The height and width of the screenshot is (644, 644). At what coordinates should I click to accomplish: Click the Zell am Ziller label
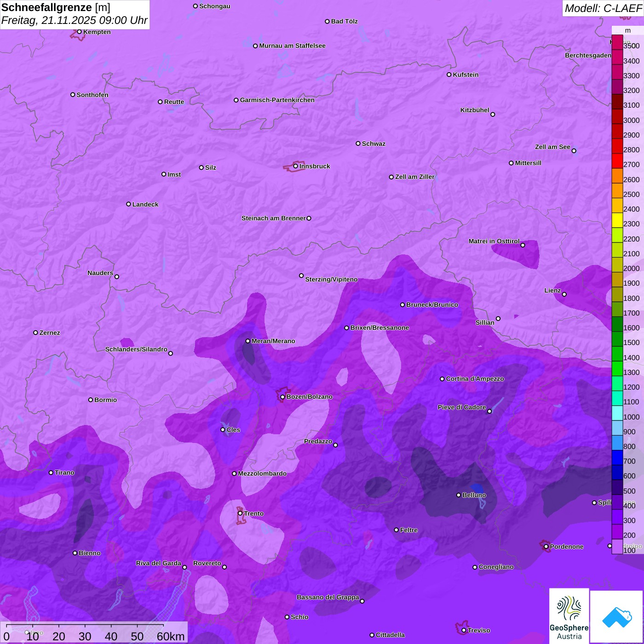pyautogui.click(x=415, y=177)
